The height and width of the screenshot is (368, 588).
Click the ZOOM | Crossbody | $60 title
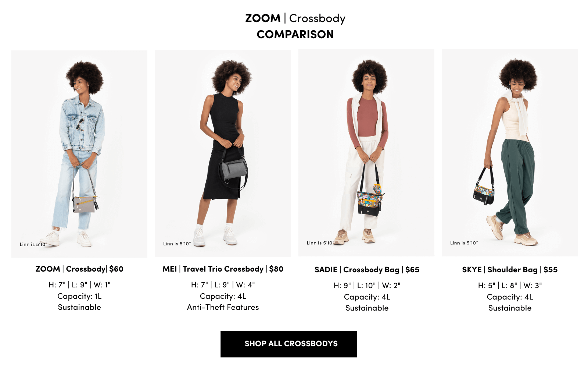(79, 269)
